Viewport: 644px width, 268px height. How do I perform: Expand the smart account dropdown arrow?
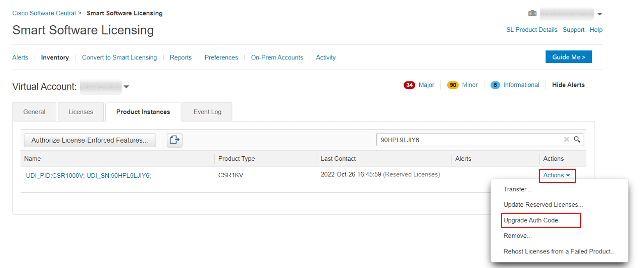pyautogui.click(x=599, y=14)
